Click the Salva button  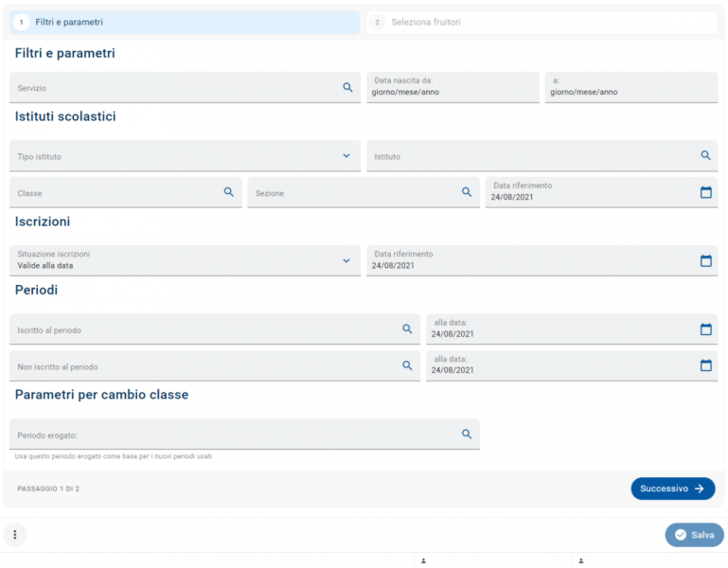click(x=694, y=535)
